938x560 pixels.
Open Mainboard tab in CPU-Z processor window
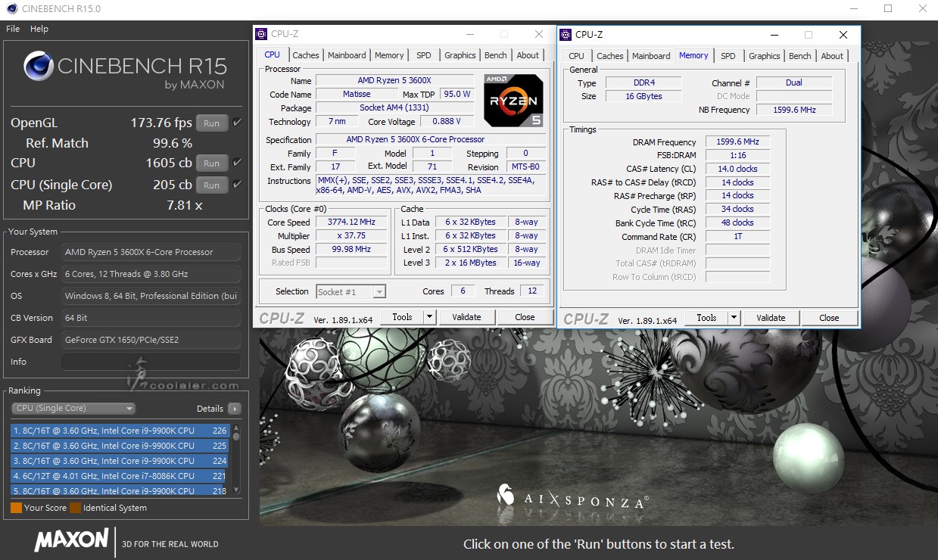347,55
